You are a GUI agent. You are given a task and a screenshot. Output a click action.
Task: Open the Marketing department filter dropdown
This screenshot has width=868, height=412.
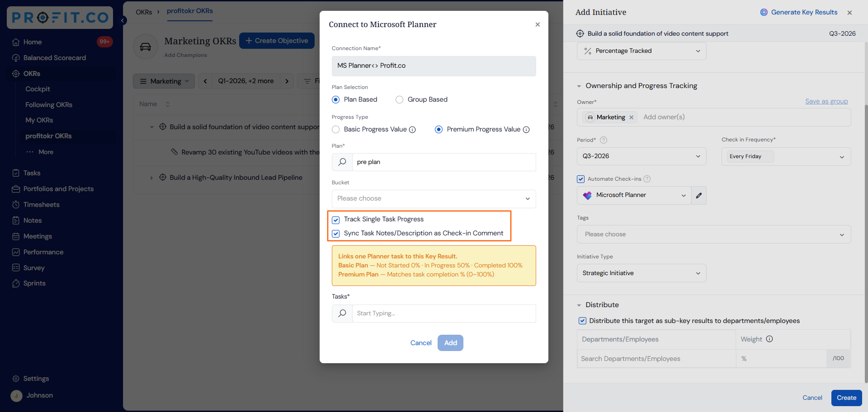(164, 81)
